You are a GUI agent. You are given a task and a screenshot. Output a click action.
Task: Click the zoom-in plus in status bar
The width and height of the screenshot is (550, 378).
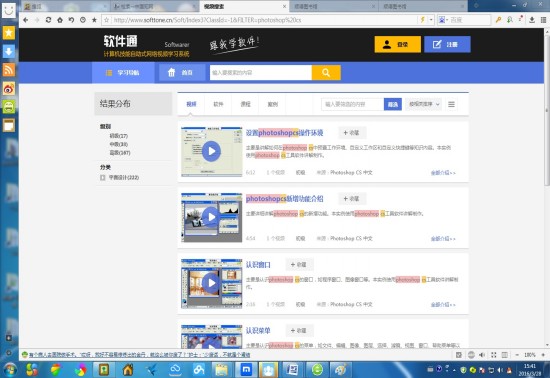pyautogui.click(x=543, y=355)
